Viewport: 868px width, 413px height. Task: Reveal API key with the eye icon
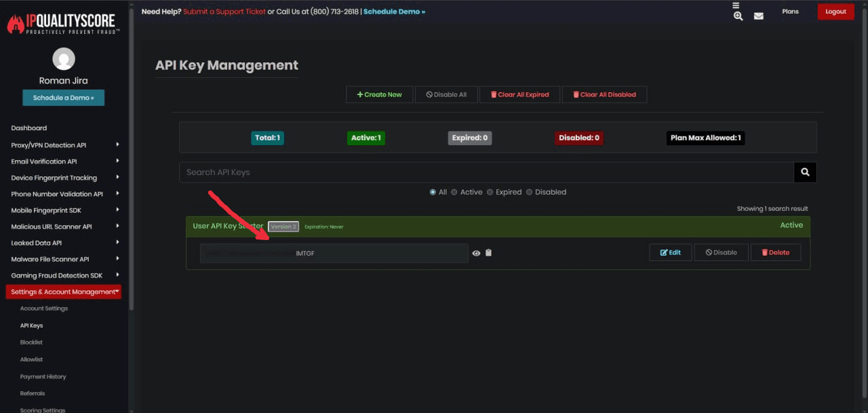pos(476,253)
